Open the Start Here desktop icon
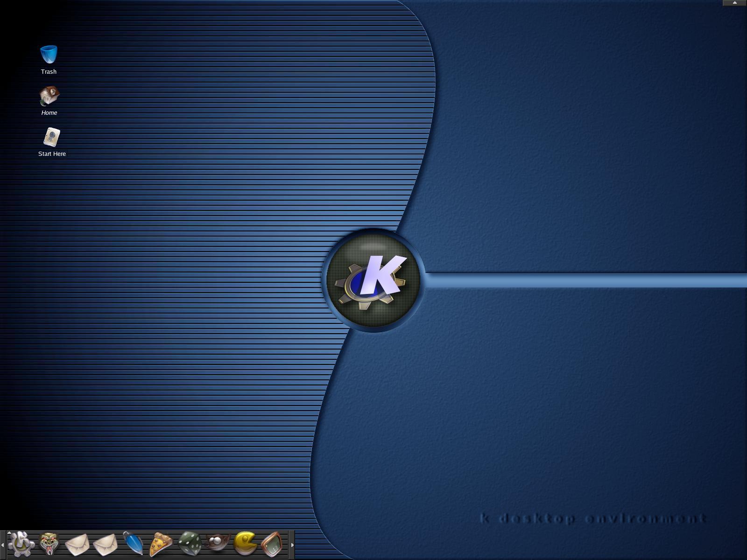 click(x=52, y=137)
